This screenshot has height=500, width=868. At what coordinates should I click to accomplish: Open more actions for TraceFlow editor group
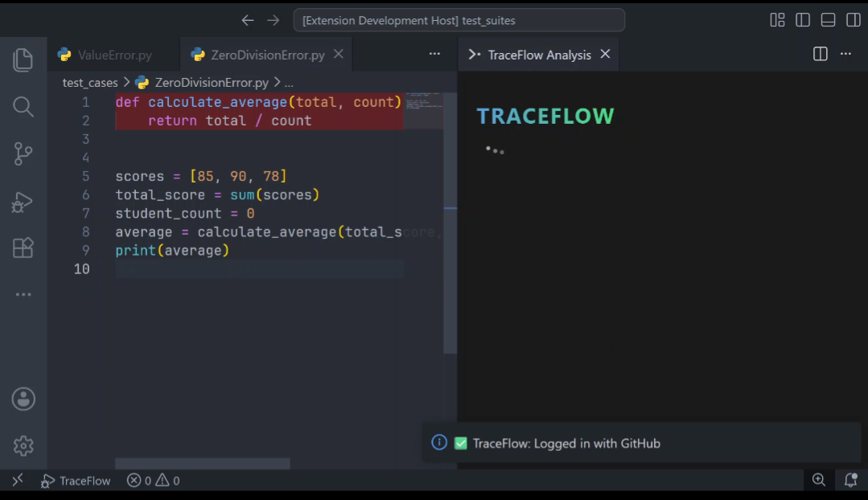click(845, 54)
